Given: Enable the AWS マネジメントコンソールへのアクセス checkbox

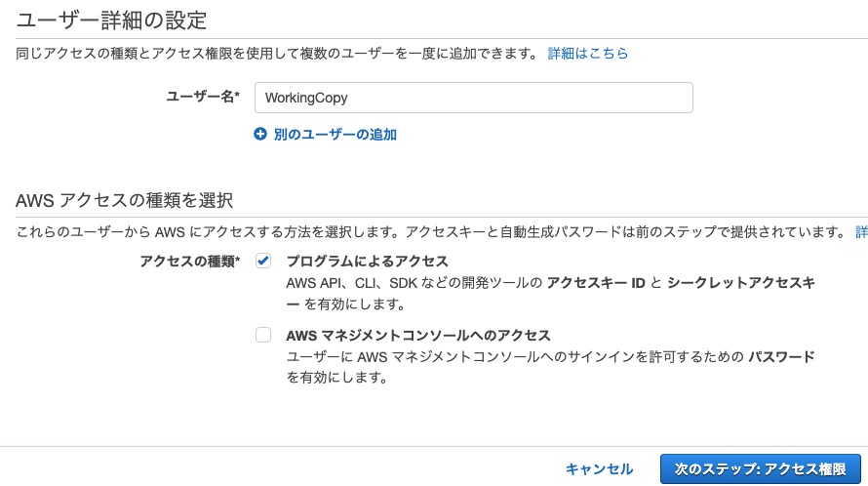Looking at the screenshot, I should [263, 335].
